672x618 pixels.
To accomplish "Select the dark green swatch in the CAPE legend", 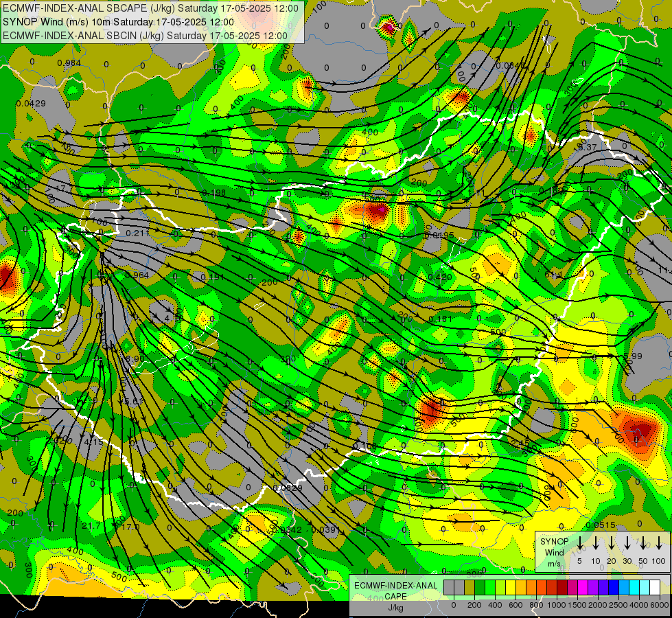I will pos(480,588).
